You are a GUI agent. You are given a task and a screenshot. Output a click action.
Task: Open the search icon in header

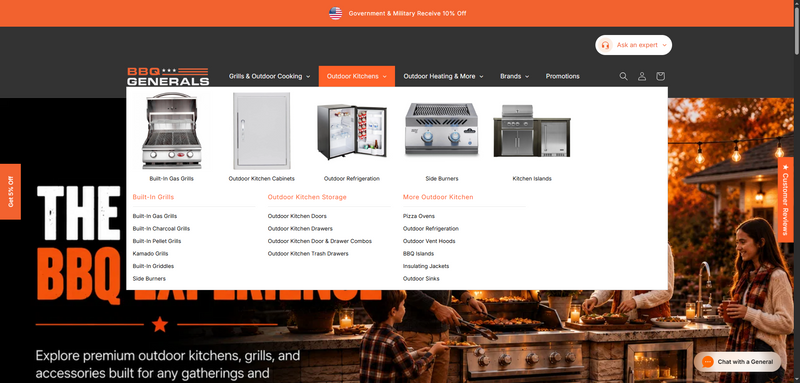click(623, 76)
